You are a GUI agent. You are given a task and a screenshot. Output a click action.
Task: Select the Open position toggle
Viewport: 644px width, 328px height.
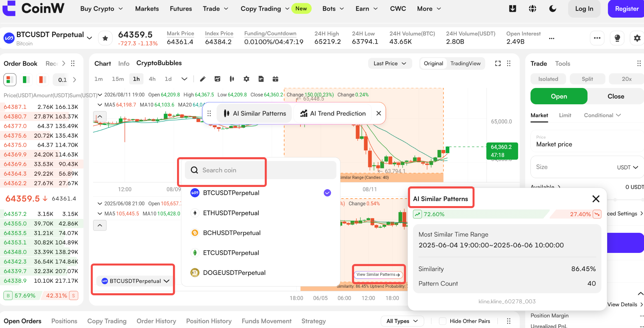pos(559,96)
